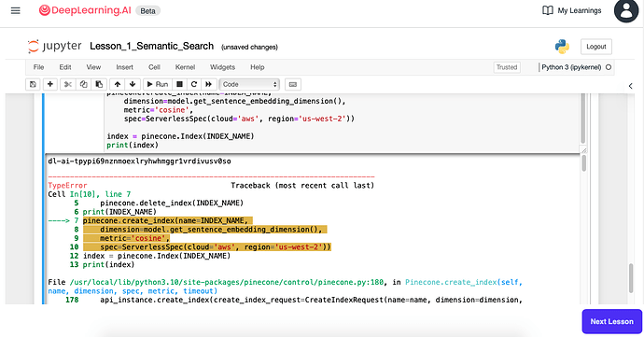The image size is (644, 337).
Task: Collapse the side panel chevron
Action: [x=630, y=86]
